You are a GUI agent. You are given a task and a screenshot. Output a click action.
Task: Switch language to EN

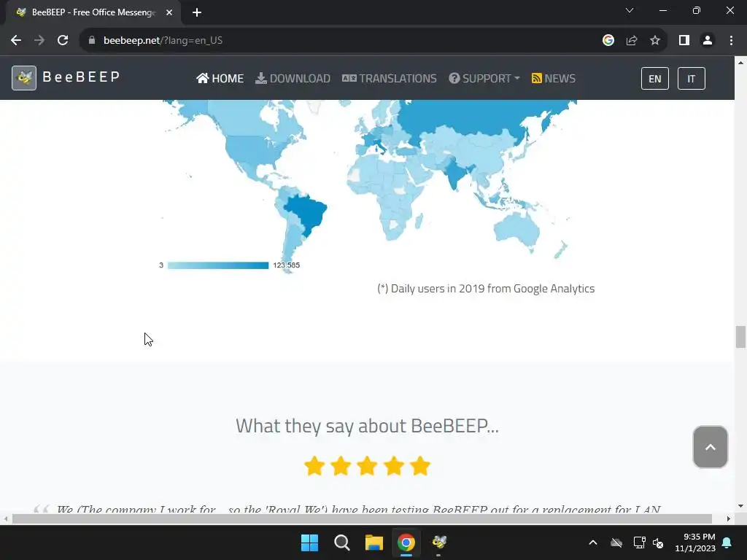click(x=655, y=79)
